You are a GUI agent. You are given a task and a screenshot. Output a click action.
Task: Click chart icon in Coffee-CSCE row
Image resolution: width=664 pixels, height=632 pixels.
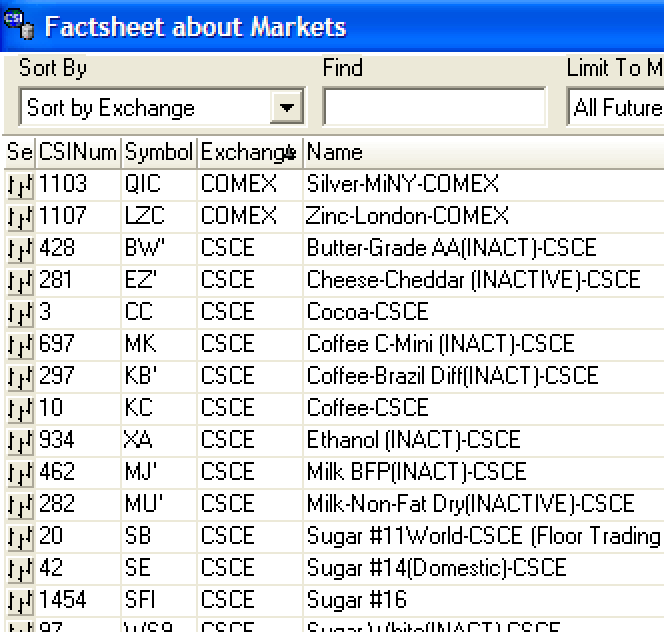(x=19, y=409)
